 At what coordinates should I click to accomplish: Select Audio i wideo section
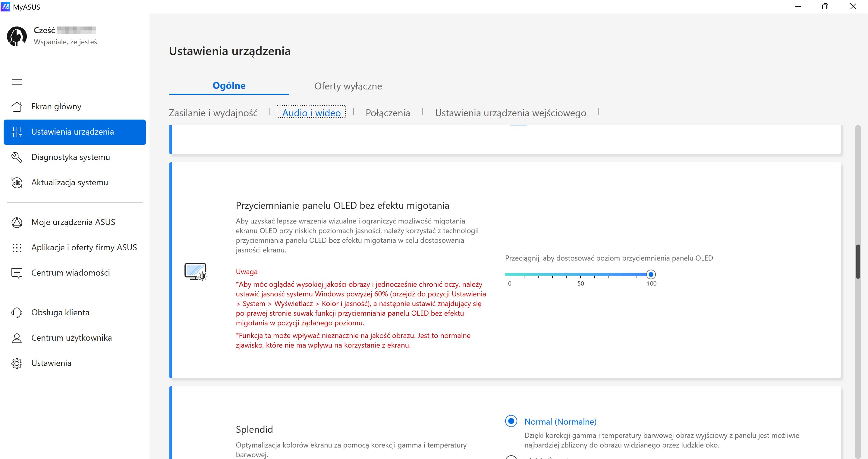(x=311, y=112)
